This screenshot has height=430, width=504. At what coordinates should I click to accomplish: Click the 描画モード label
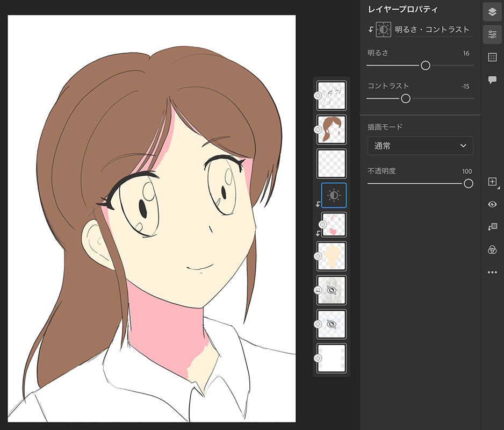click(x=385, y=127)
